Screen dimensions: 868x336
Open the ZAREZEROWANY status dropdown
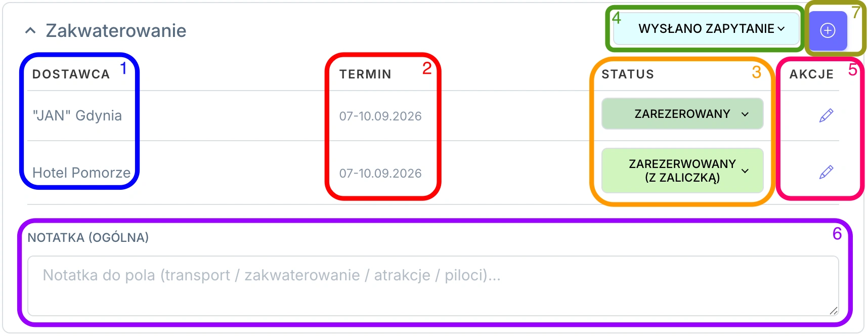click(x=682, y=114)
